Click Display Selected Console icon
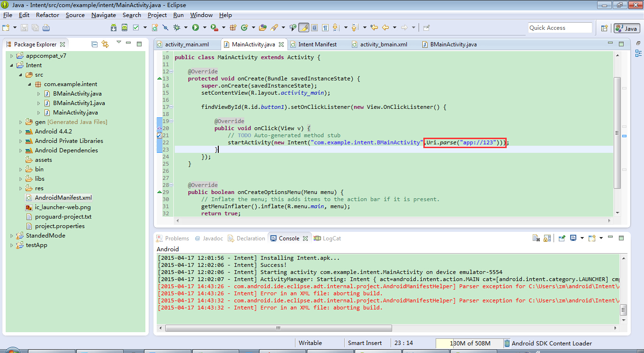 coord(573,238)
